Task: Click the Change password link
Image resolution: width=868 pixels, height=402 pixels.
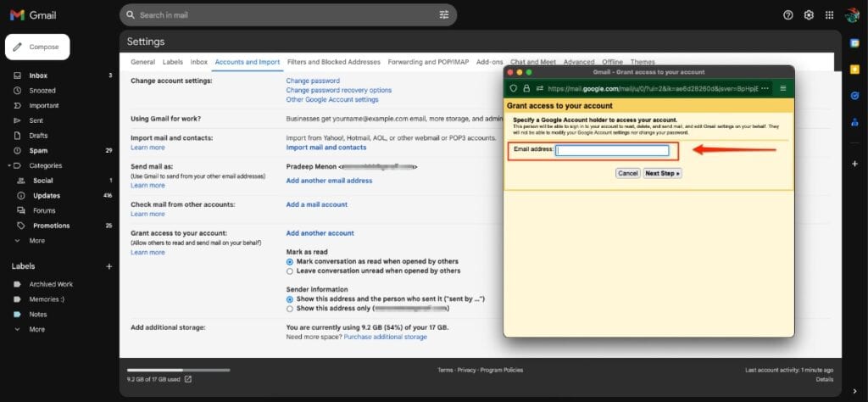Action: coord(313,81)
